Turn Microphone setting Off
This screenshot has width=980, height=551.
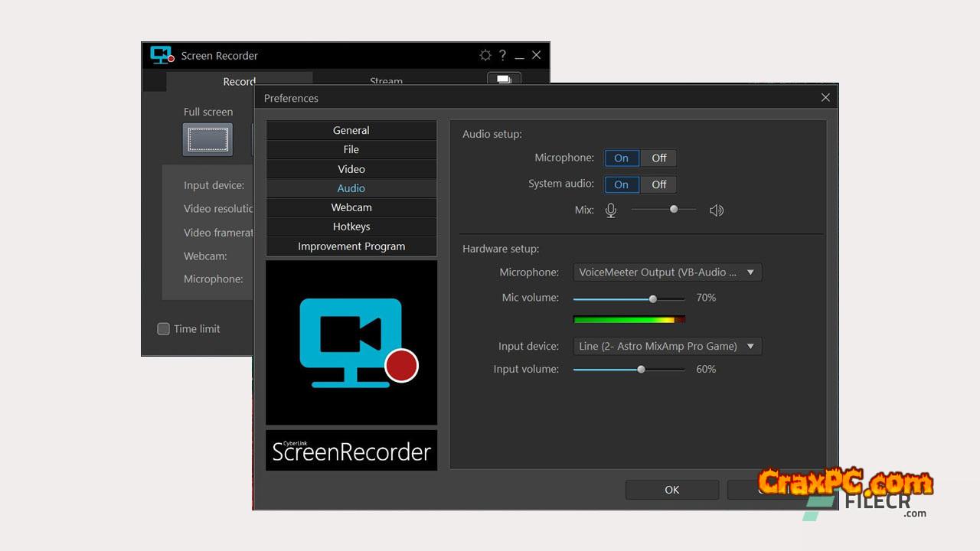point(658,158)
